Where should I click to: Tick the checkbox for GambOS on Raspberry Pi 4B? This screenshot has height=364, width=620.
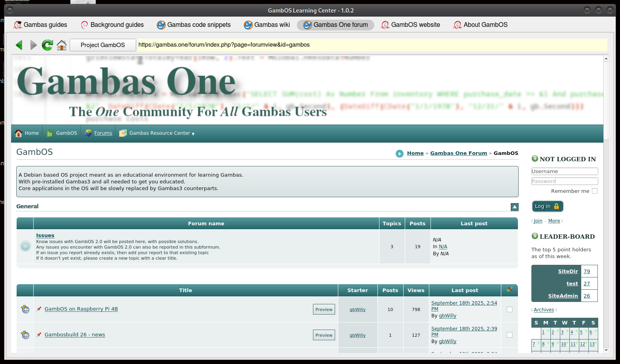click(510, 309)
